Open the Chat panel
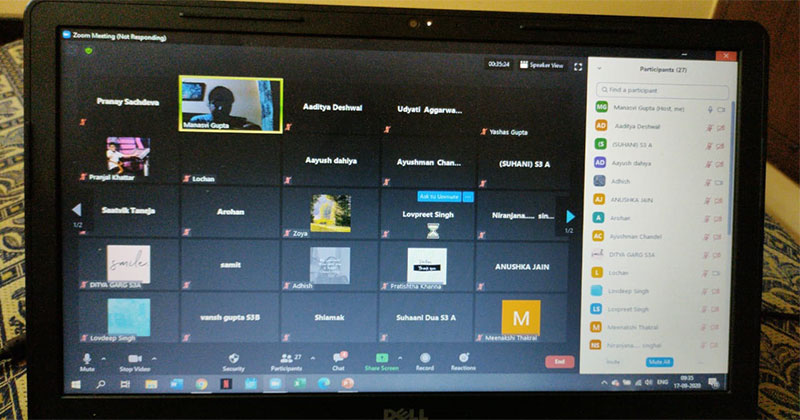800x420 pixels. (338, 356)
